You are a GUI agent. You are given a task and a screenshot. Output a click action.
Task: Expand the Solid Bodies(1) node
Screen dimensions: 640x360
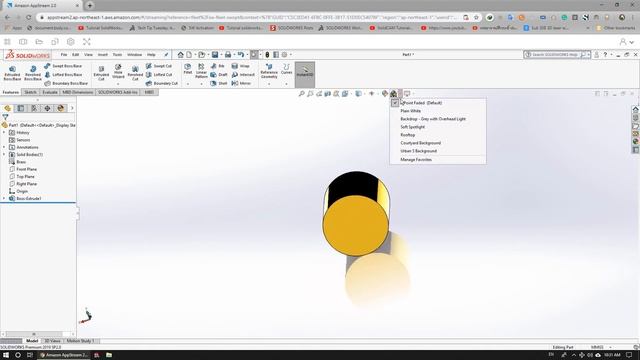[x=4, y=155]
